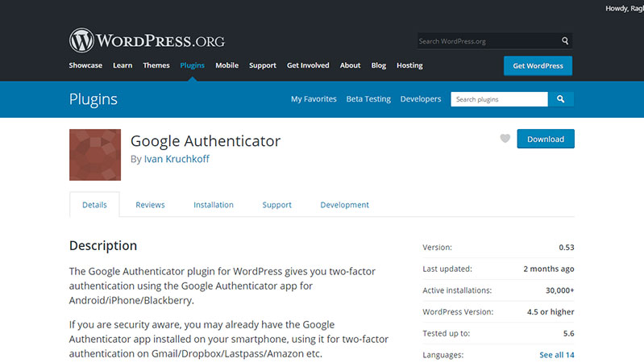Download the Google Authenticator plugin
Screen dimensions: 644x363
click(x=546, y=139)
